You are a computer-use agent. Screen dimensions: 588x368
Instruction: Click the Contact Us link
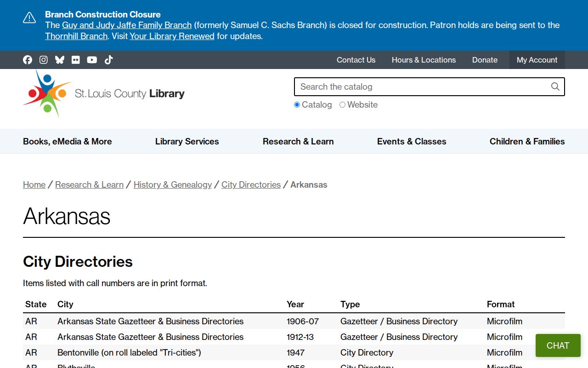click(356, 60)
